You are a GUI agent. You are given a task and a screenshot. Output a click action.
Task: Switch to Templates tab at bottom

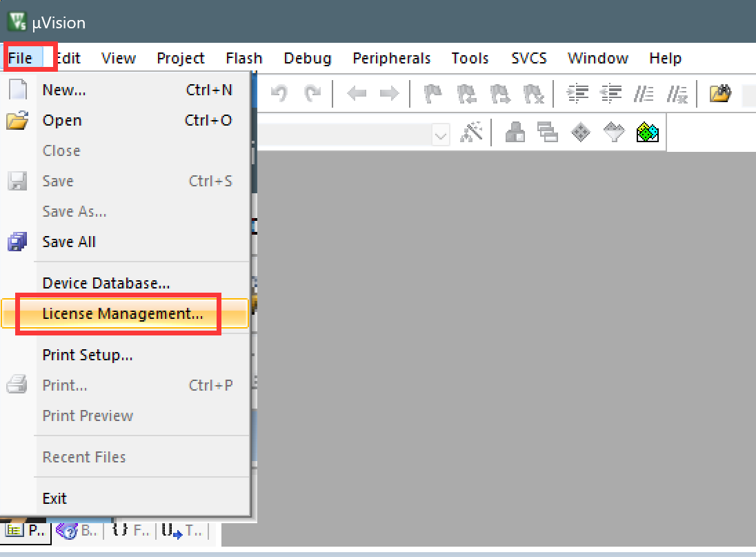182,531
